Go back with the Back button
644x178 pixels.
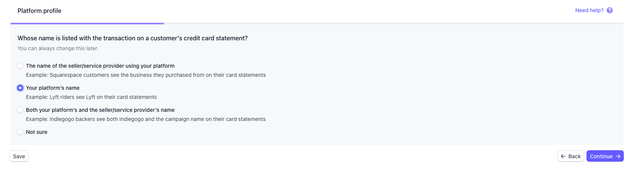point(571,156)
